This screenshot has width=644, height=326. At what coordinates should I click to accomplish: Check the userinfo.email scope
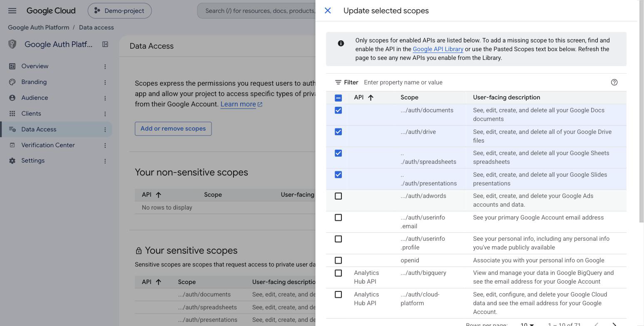pos(338,217)
